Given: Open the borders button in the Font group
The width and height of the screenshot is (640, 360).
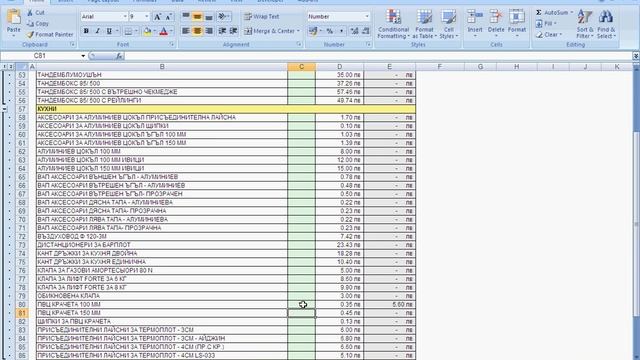Looking at the screenshot, I should click(128, 31).
